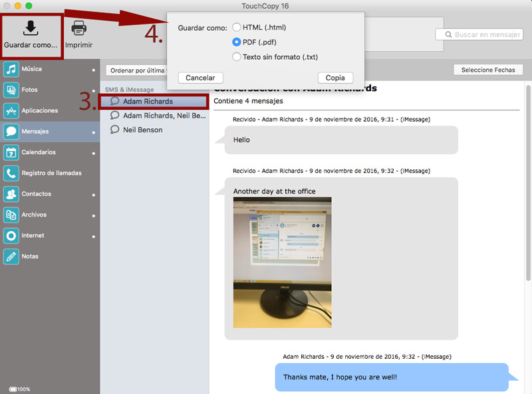Click the Copia button in dialog
This screenshot has width=532, height=394.
335,78
